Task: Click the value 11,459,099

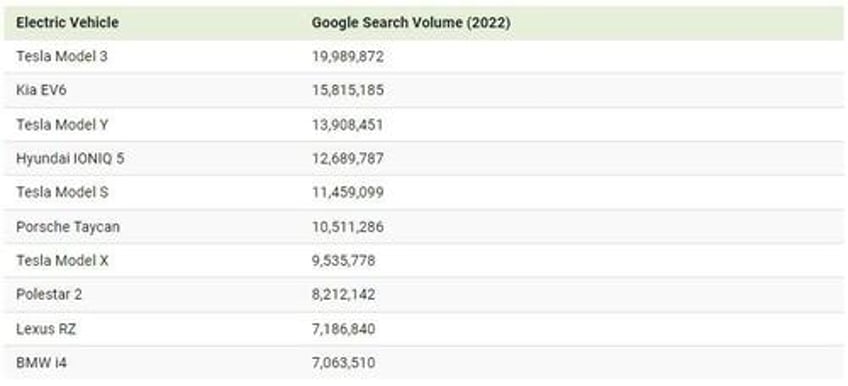Action: coord(348,193)
